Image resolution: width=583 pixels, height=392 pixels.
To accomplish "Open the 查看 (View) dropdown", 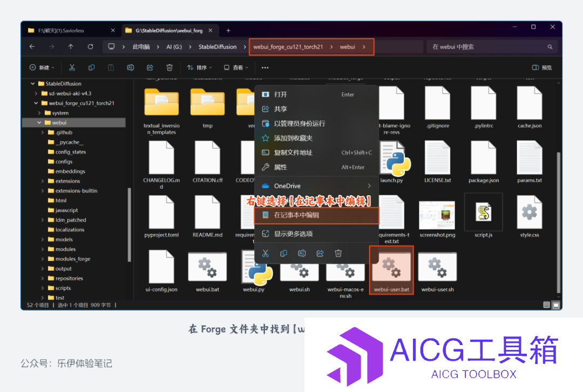I will pyautogui.click(x=236, y=67).
